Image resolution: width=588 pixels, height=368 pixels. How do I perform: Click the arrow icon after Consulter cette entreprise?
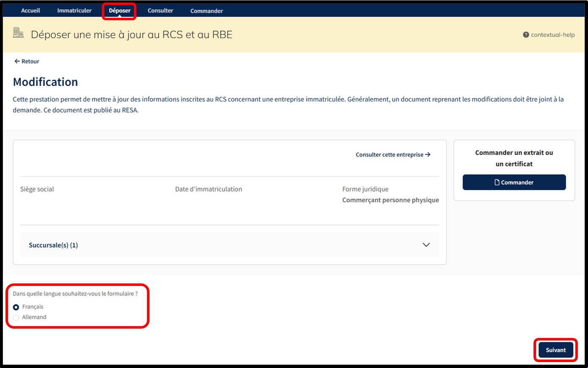pos(428,155)
